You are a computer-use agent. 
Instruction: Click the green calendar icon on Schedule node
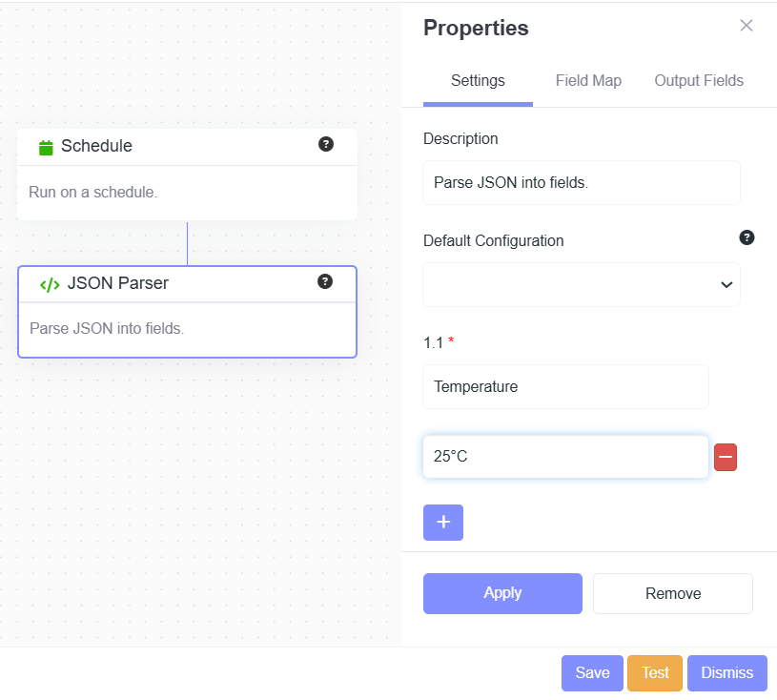click(x=46, y=147)
